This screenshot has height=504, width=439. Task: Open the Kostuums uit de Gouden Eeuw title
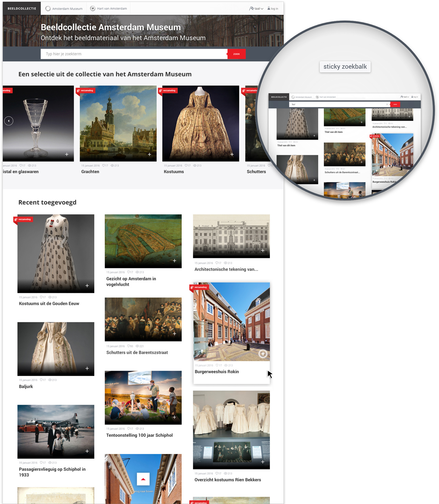[49, 304]
